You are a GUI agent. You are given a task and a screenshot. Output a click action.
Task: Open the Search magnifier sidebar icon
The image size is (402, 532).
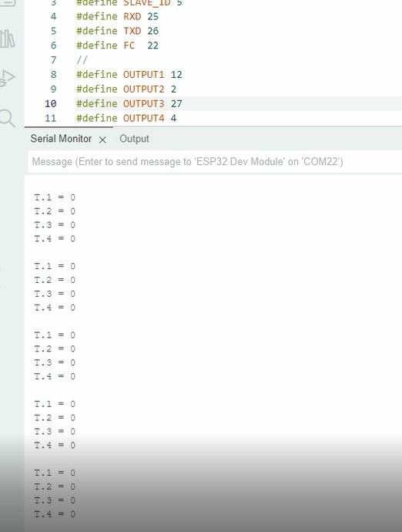7,118
